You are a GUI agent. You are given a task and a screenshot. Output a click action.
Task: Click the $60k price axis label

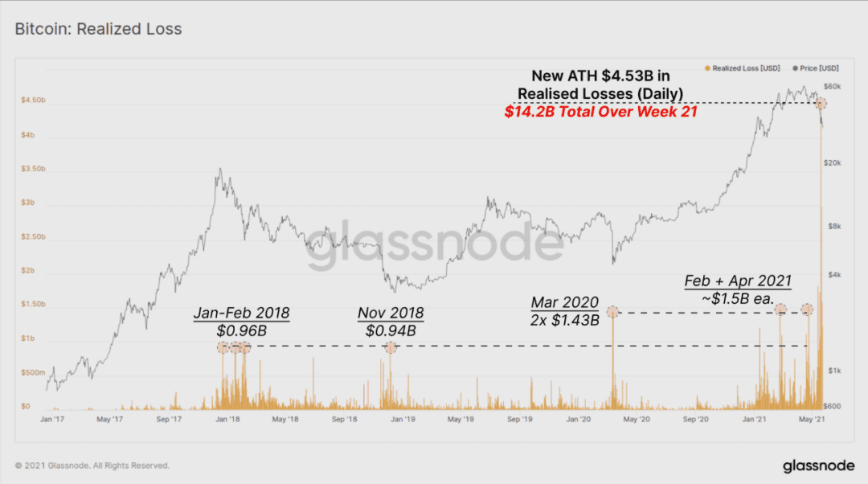(832, 86)
